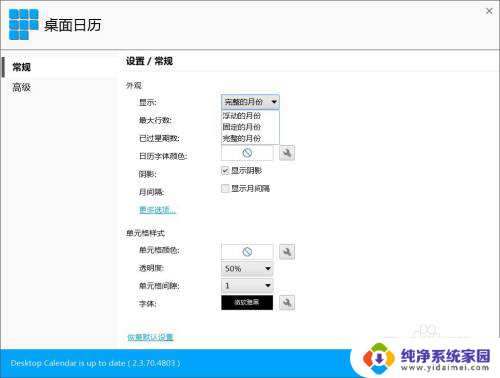Click the wrench beside the font preview
The width and height of the screenshot is (500, 378).
(287, 303)
